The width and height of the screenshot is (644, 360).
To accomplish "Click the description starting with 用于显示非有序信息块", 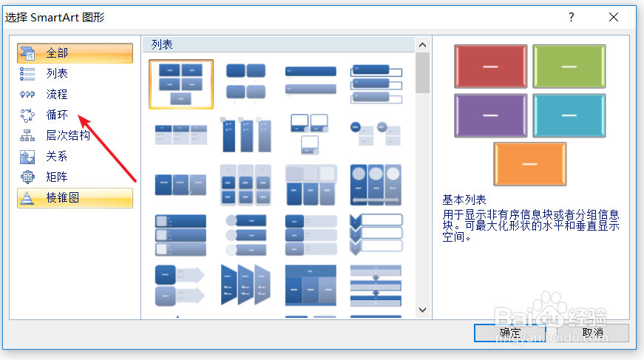I will point(531,225).
